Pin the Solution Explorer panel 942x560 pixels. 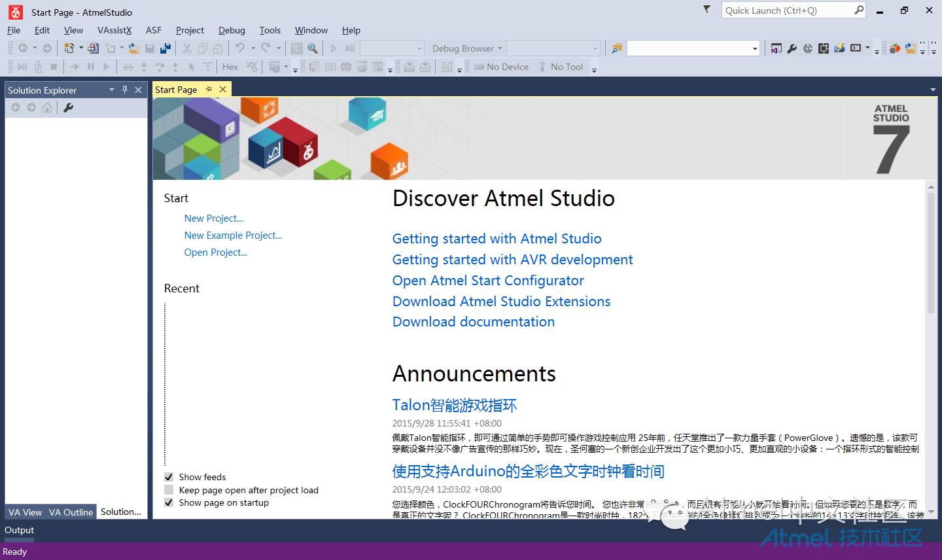pyautogui.click(x=125, y=90)
